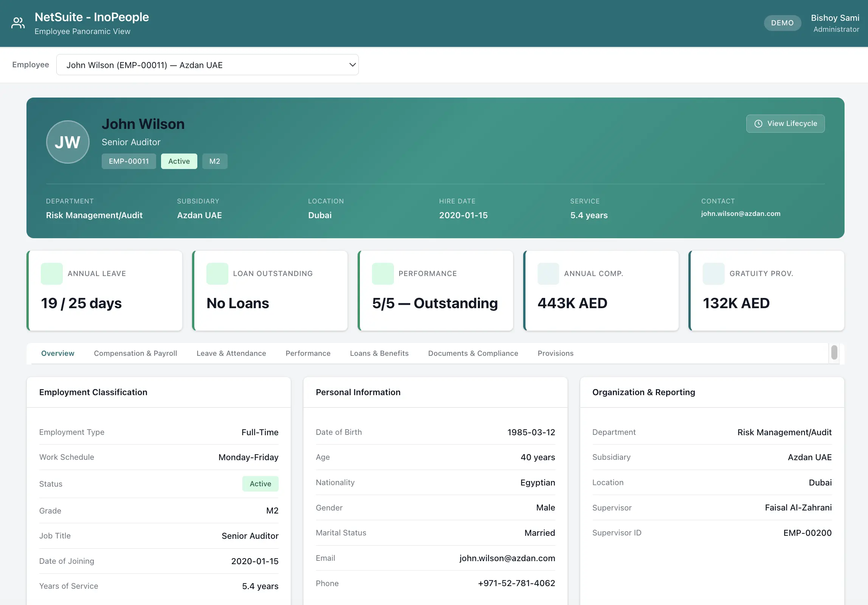Click the Annual Comp. card icon square
The height and width of the screenshot is (605, 868).
tap(548, 274)
